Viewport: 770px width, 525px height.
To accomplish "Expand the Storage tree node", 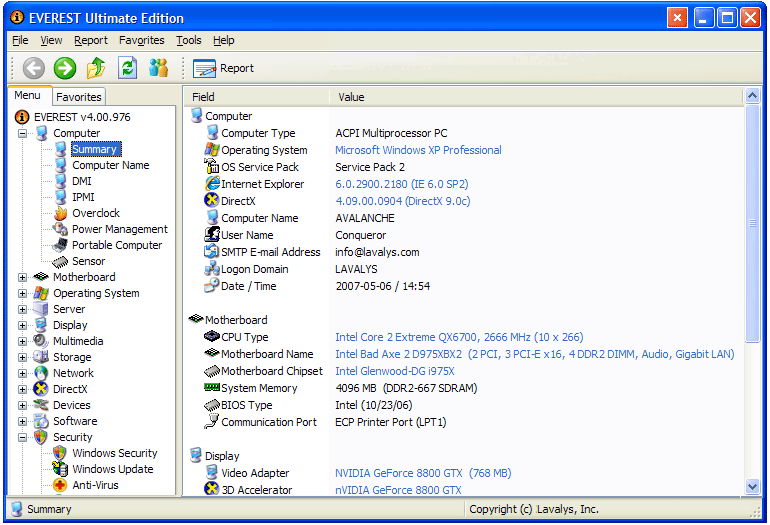I will (22, 357).
